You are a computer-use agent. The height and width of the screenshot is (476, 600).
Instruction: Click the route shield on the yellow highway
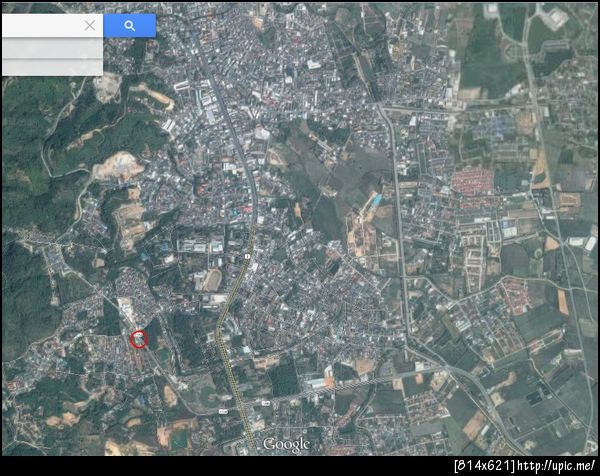248,256
